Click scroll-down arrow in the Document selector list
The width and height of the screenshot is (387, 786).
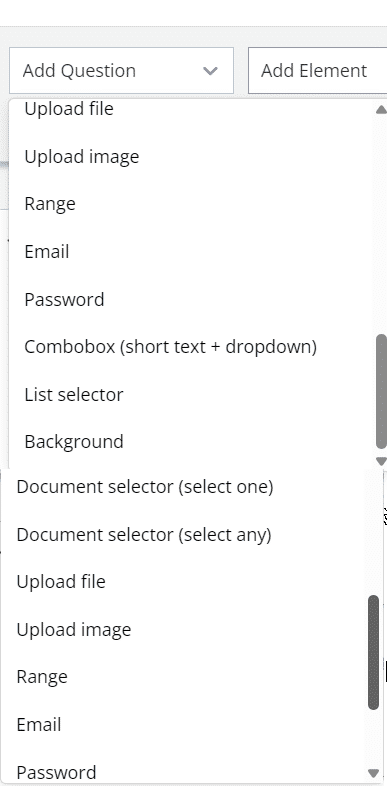tap(373, 772)
